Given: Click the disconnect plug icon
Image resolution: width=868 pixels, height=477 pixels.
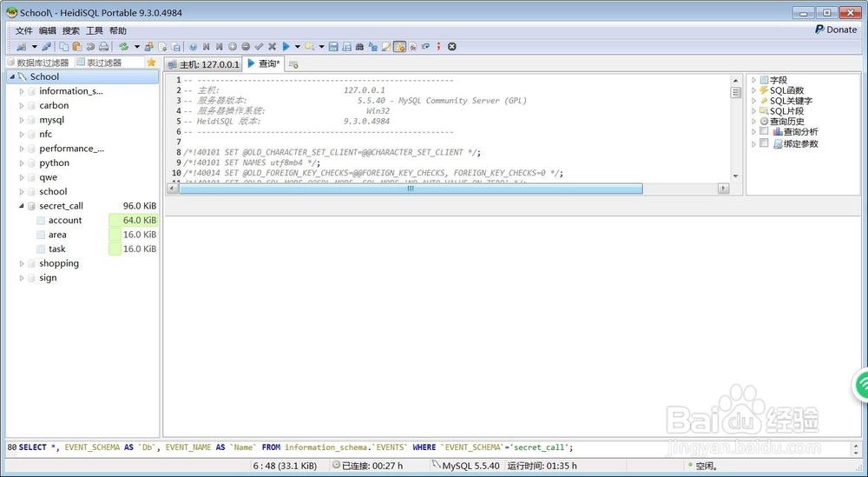Looking at the screenshot, I should tap(47, 47).
